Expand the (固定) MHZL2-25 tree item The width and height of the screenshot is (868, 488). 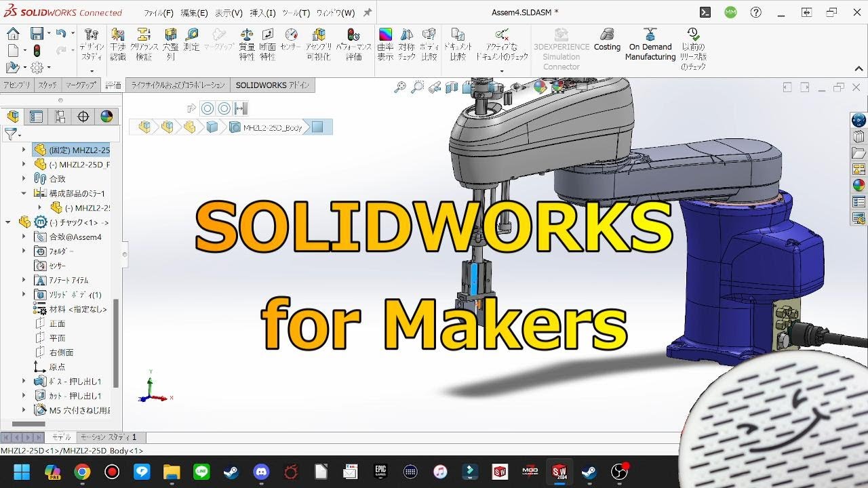(24, 150)
